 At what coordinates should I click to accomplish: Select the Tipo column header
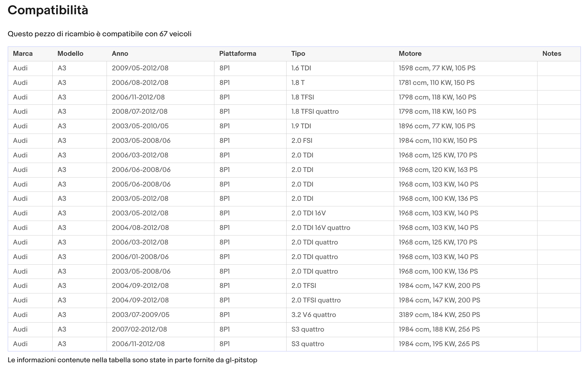[298, 54]
